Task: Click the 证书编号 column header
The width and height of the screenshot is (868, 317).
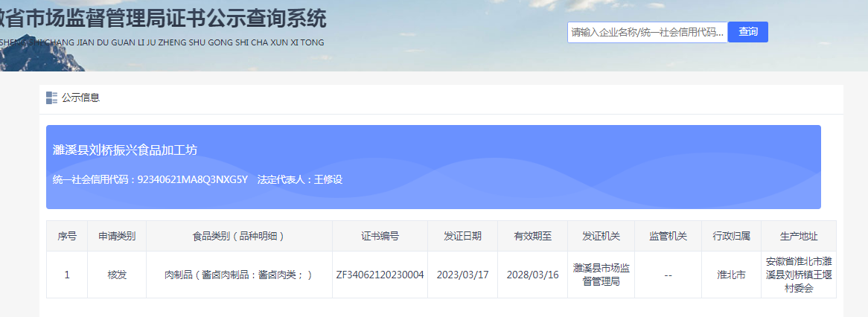Action: tap(380, 236)
